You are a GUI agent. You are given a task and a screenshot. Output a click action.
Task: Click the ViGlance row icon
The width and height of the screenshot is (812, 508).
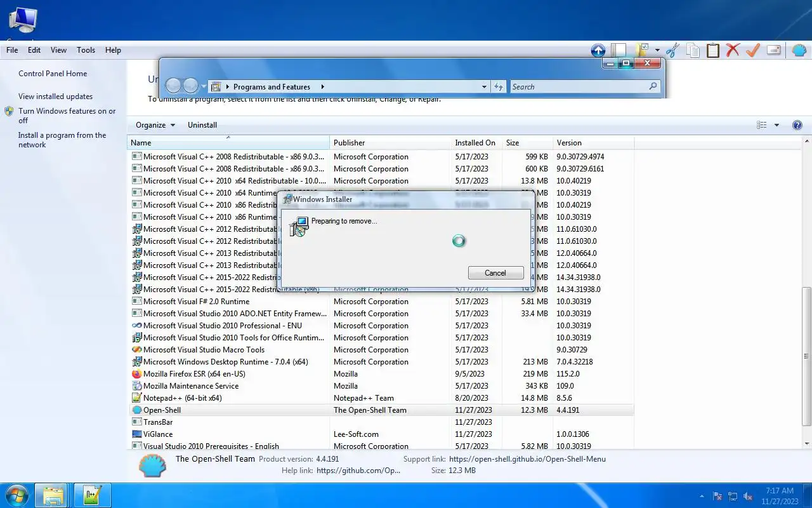pos(136,434)
